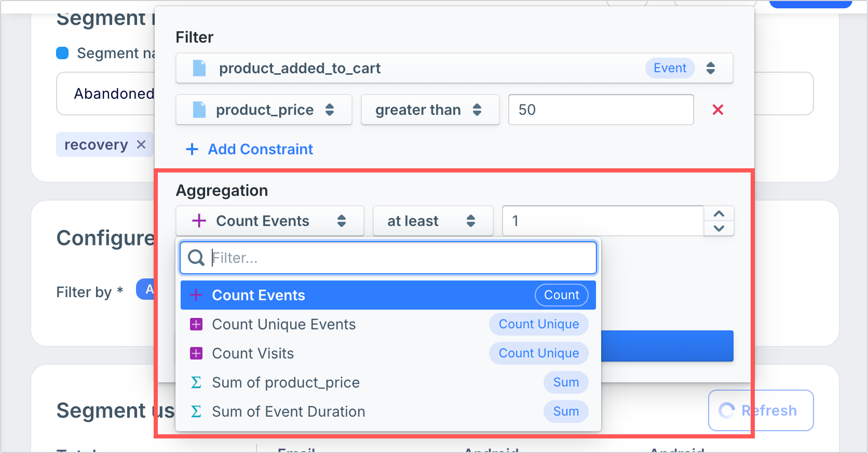Increment the aggregation count value

[719, 214]
